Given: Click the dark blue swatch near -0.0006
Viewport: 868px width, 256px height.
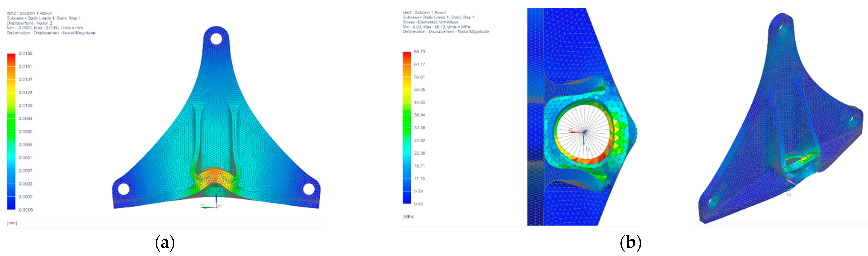Looking at the screenshot, I should click(x=11, y=204).
